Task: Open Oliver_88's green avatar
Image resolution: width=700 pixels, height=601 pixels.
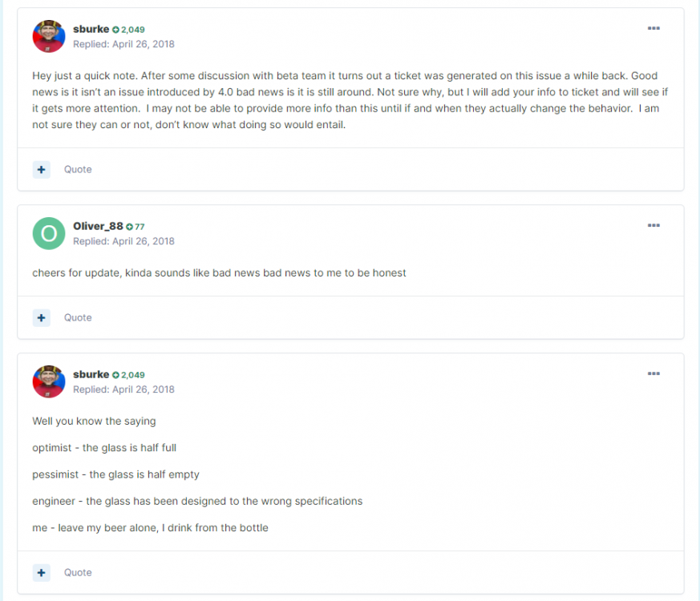Action: pyautogui.click(x=48, y=232)
